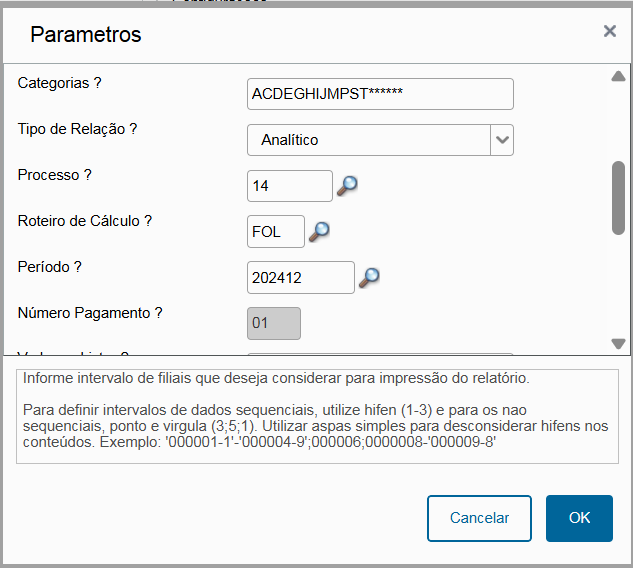Focus the Categorias input field
The width and height of the screenshot is (633, 568).
[380, 94]
